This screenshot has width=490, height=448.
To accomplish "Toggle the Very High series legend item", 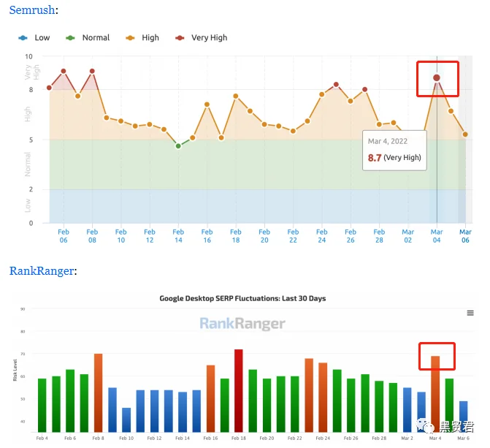I will (x=202, y=38).
